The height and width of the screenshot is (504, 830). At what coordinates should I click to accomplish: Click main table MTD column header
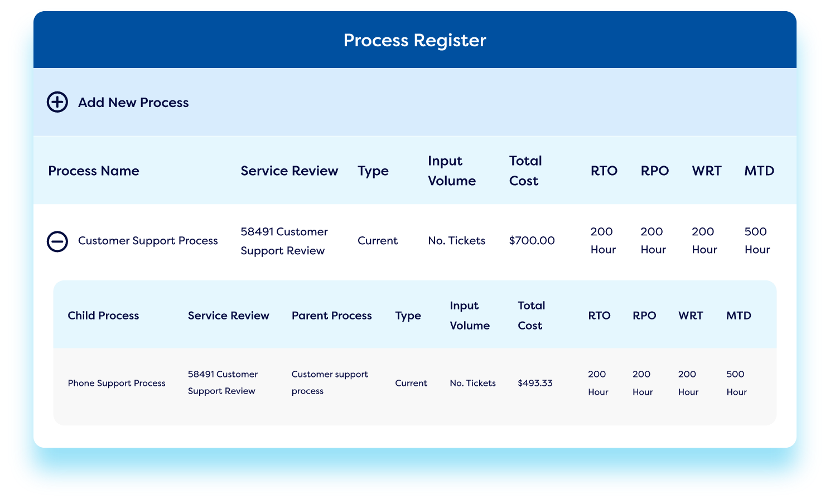[759, 171]
